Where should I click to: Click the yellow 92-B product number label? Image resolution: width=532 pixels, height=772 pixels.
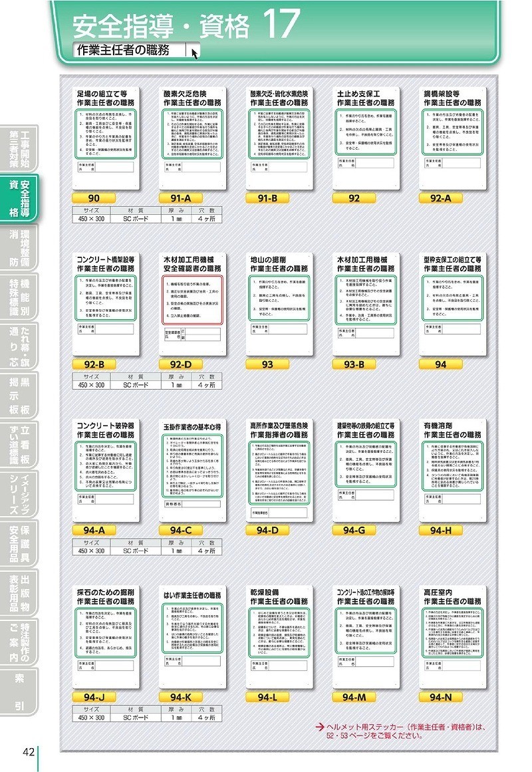tap(94, 364)
